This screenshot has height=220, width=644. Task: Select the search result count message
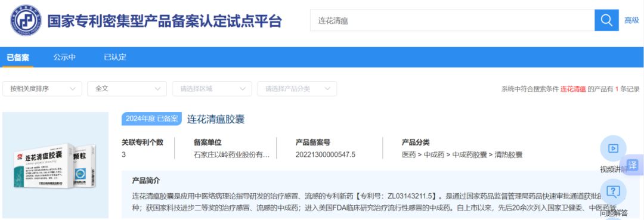coord(571,89)
